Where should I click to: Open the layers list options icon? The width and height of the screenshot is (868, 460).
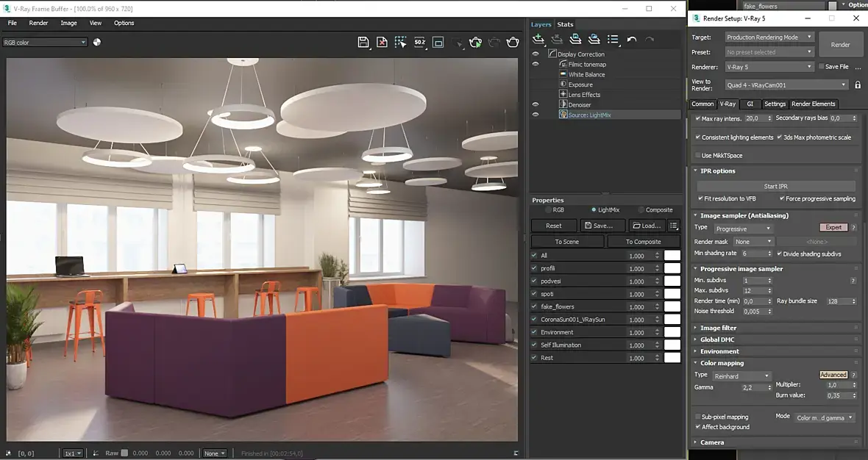point(613,39)
